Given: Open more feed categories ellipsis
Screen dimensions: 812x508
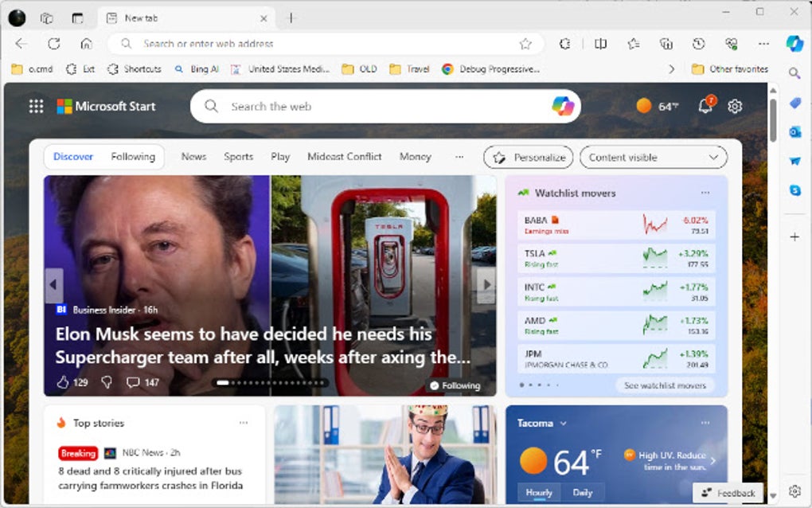Looking at the screenshot, I should (459, 156).
